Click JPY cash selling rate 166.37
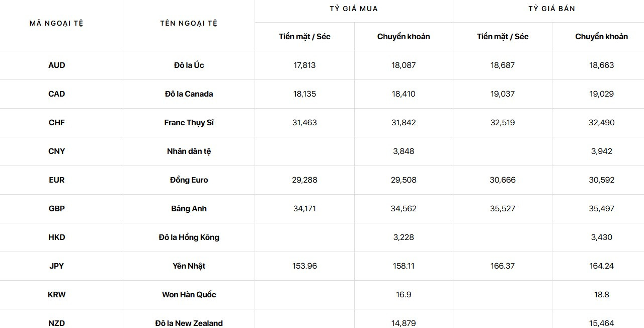The image size is (644, 328). [x=503, y=266]
